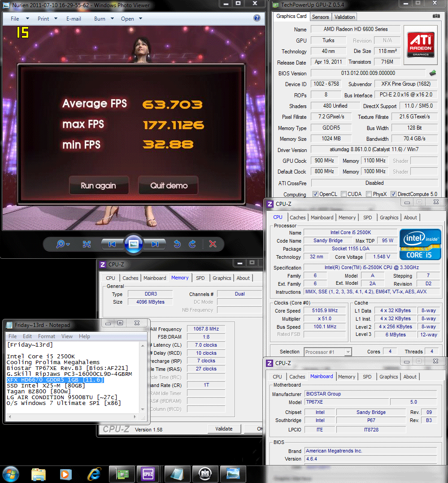Open zoom magnifier in Photo Viewer
448x483 pixels.
[63, 244]
